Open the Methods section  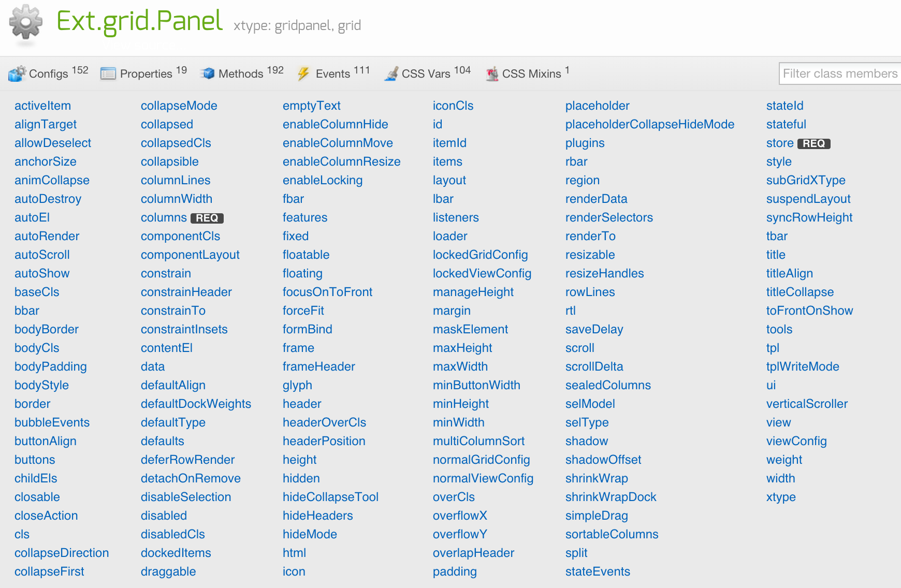click(x=240, y=73)
